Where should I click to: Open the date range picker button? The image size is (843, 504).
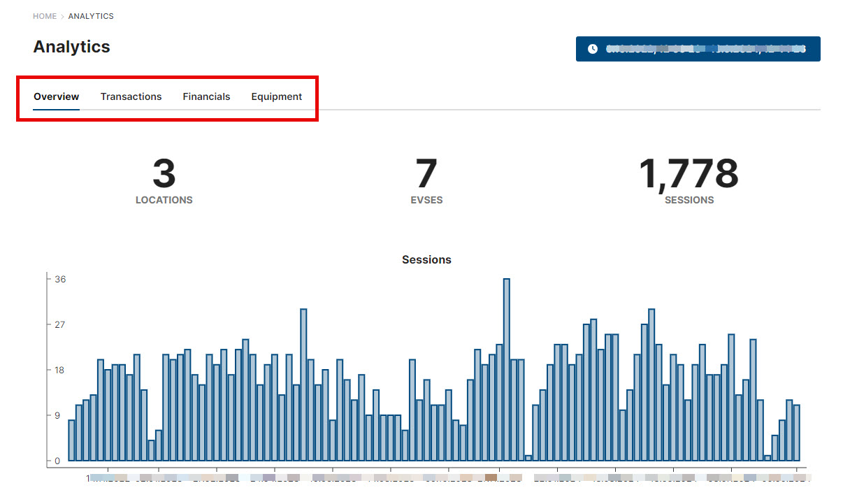click(698, 49)
